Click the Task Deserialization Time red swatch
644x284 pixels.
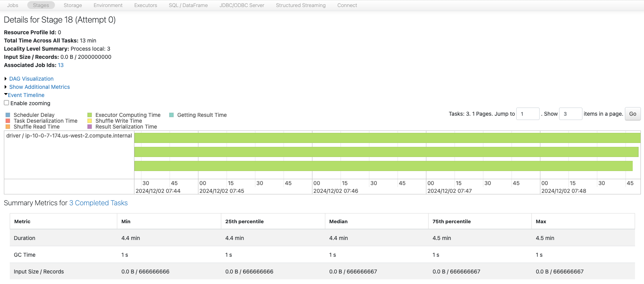[8, 121]
